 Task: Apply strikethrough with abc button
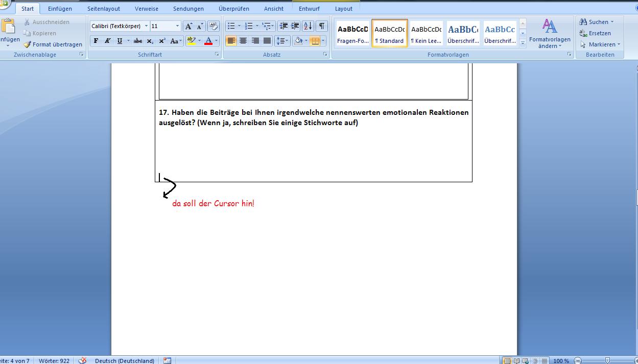[x=137, y=41]
